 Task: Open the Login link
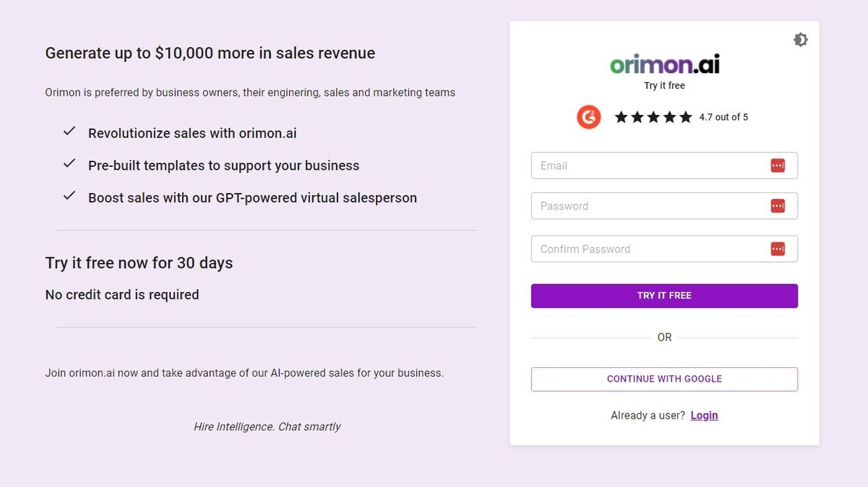[x=704, y=415]
